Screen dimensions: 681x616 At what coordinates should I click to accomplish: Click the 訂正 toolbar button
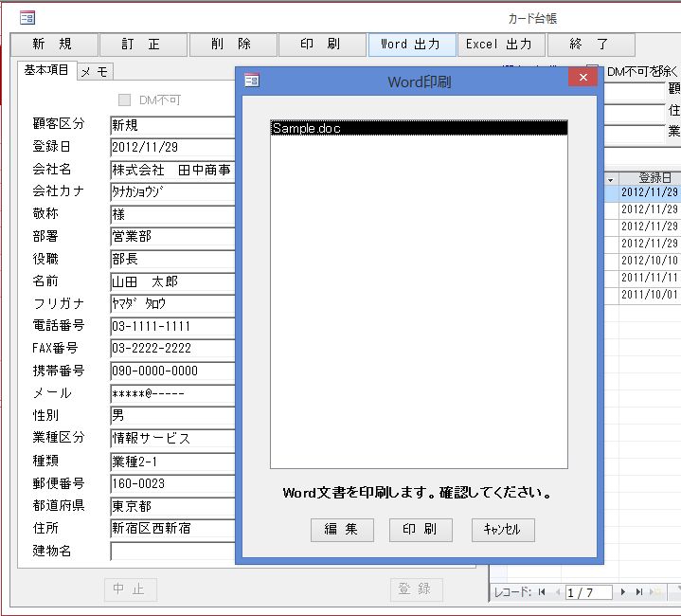coord(143,45)
